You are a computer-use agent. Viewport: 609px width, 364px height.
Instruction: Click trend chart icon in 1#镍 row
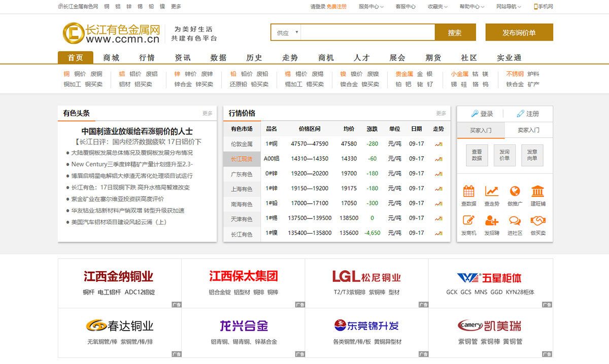438,233
